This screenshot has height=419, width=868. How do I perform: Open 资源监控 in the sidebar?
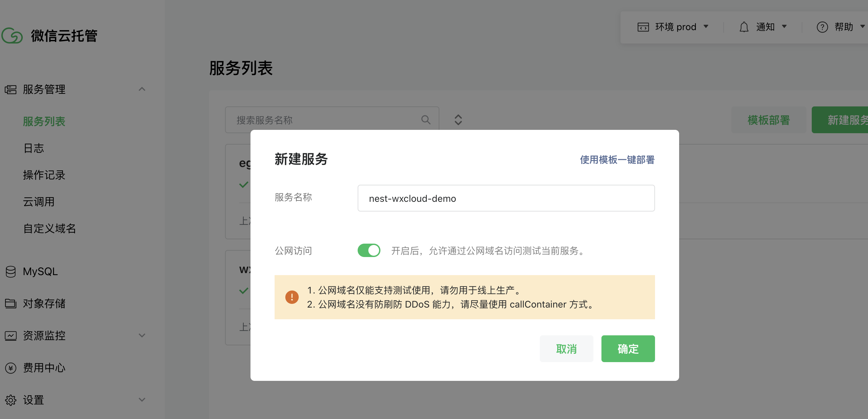[44, 335]
